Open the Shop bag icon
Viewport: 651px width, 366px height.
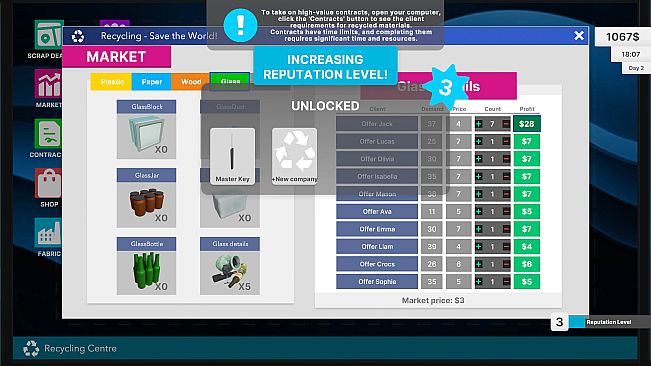click(49, 183)
